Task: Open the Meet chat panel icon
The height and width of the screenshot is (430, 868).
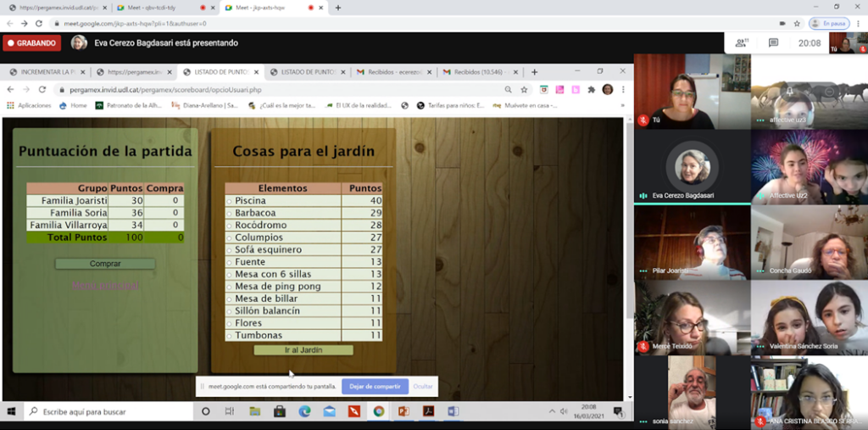Action: (773, 42)
